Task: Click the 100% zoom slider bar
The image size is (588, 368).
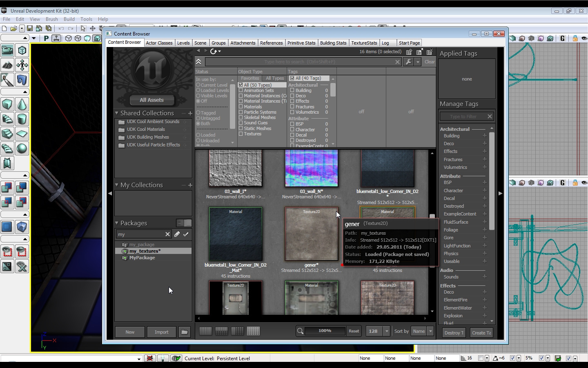Action: (x=325, y=331)
